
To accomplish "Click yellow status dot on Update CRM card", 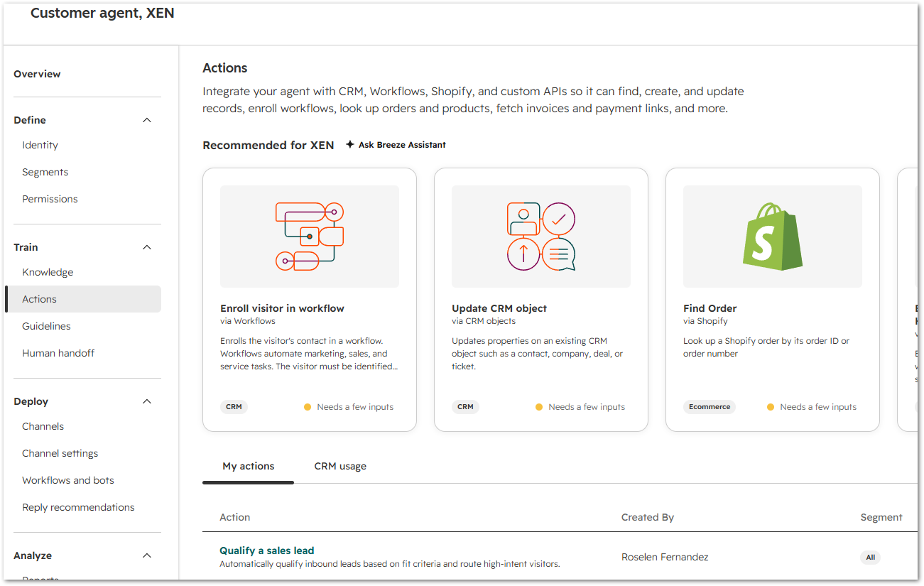I will pos(539,407).
